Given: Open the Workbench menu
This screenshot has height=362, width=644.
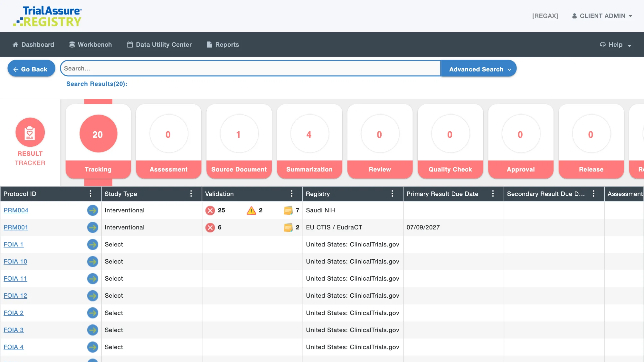Looking at the screenshot, I should coord(90,45).
